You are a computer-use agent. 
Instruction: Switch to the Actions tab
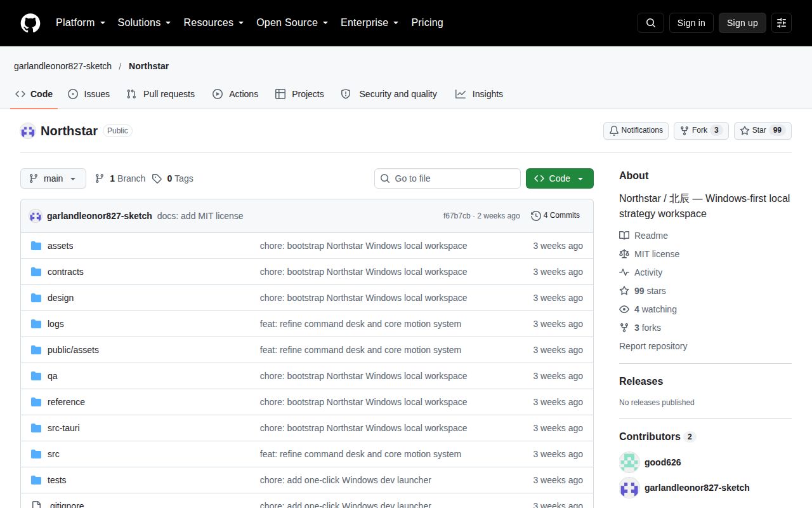(x=235, y=94)
